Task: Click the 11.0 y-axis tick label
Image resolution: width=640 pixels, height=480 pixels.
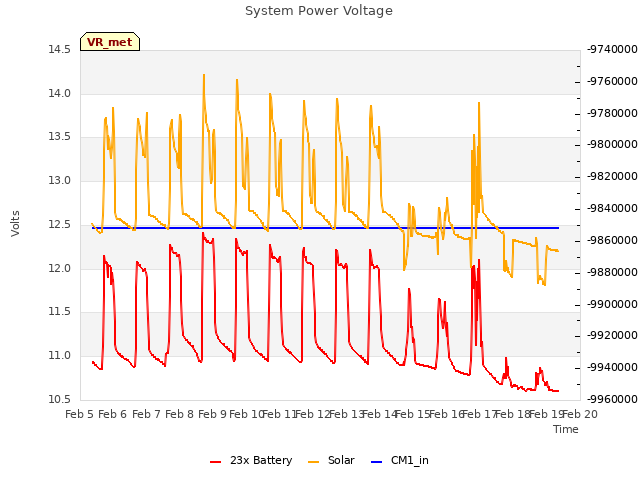Action: [60, 356]
